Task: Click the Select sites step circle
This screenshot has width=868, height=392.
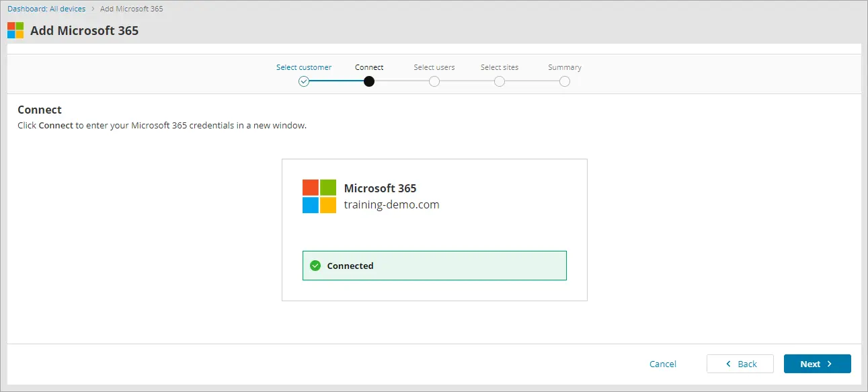Action: coord(500,81)
